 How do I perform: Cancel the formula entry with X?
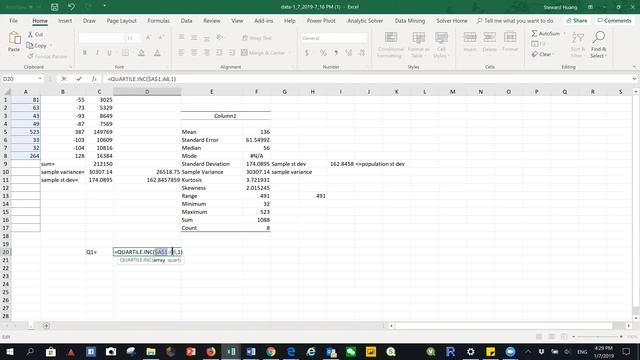coord(64,79)
